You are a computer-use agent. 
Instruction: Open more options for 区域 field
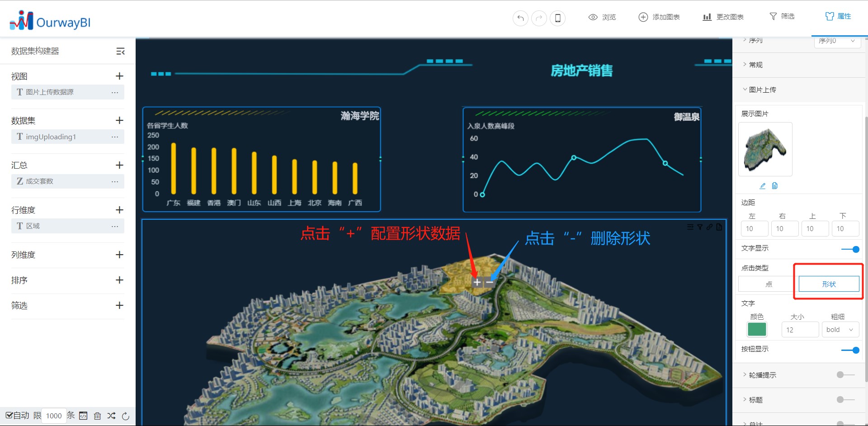tap(115, 226)
